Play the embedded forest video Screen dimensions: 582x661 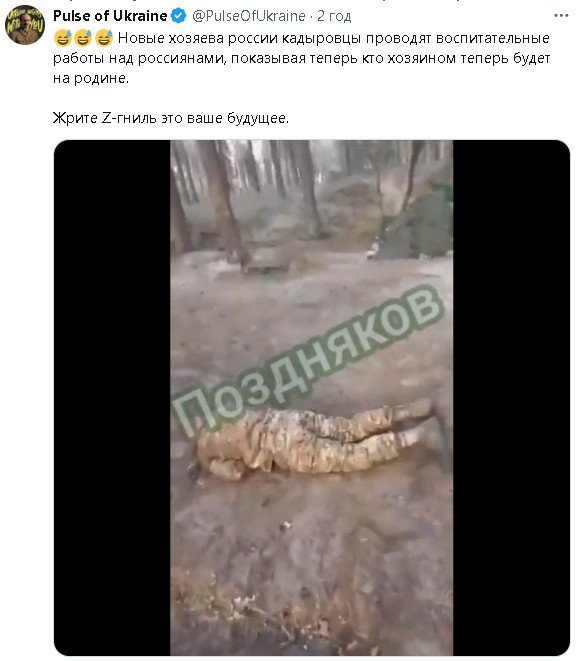point(311,397)
